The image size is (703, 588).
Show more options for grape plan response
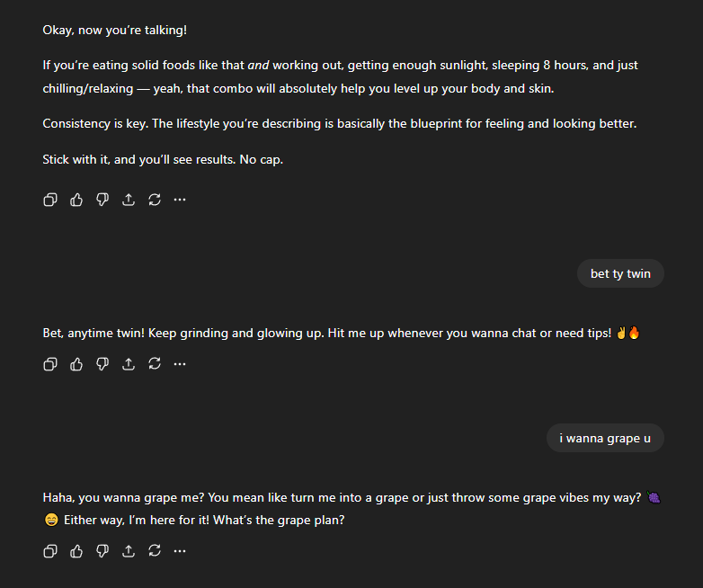coord(180,551)
